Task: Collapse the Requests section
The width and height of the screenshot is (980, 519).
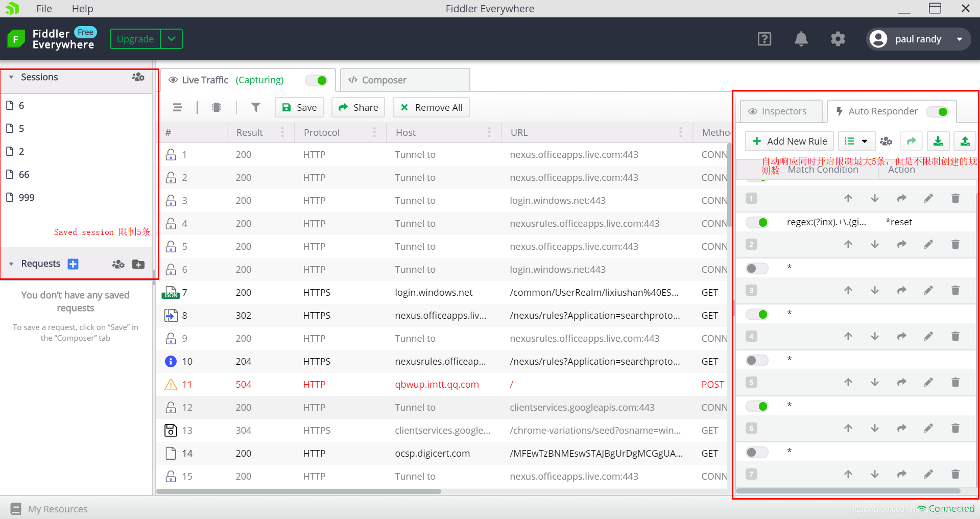Action: 11,264
